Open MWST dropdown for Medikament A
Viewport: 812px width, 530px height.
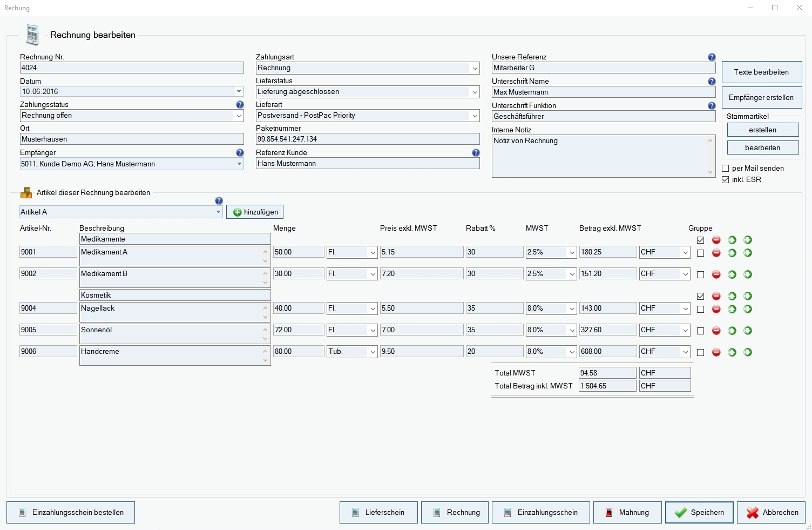click(x=572, y=252)
